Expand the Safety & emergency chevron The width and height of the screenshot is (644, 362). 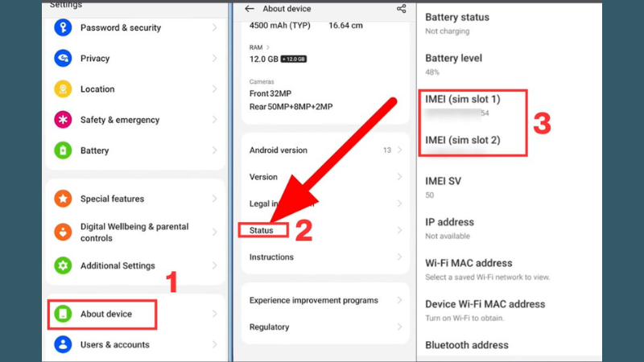click(214, 120)
